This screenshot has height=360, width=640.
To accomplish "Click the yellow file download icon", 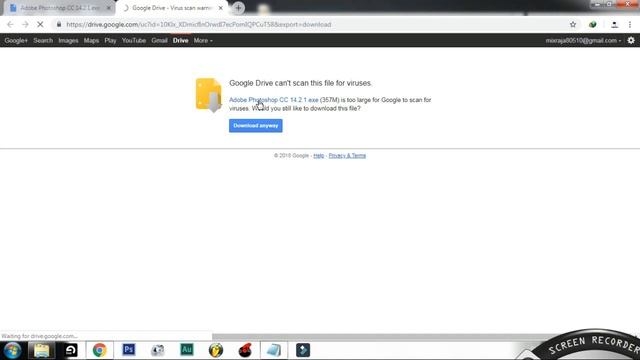I will 209,95.
